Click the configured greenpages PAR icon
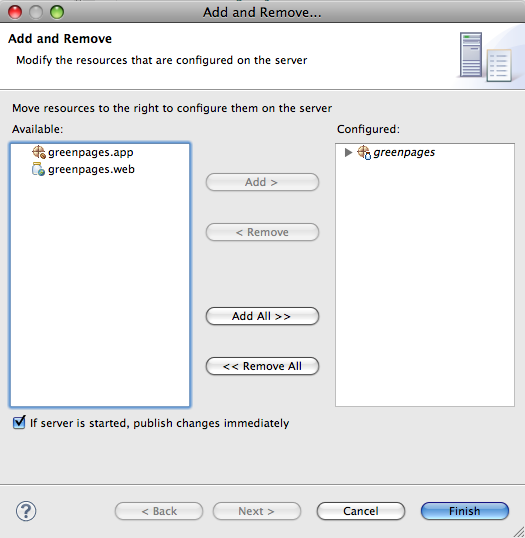The height and width of the screenshot is (538, 525). (x=364, y=152)
